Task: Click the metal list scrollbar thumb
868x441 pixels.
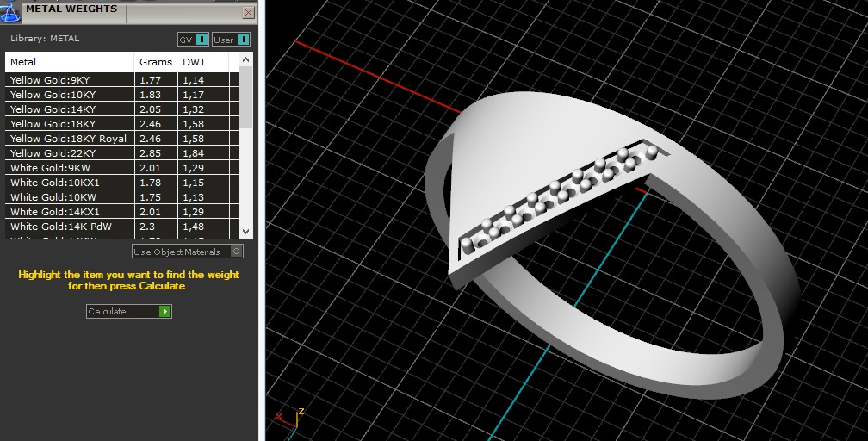Action: [246, 97]
